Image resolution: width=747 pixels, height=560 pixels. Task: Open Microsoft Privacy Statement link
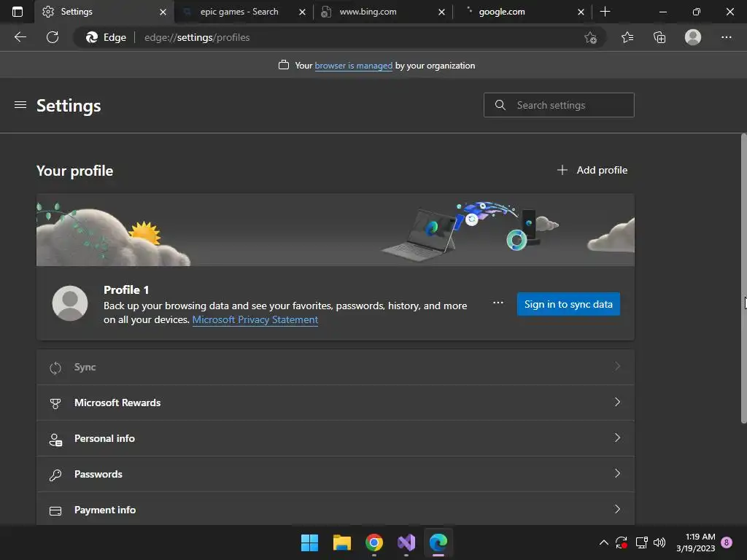255,319
